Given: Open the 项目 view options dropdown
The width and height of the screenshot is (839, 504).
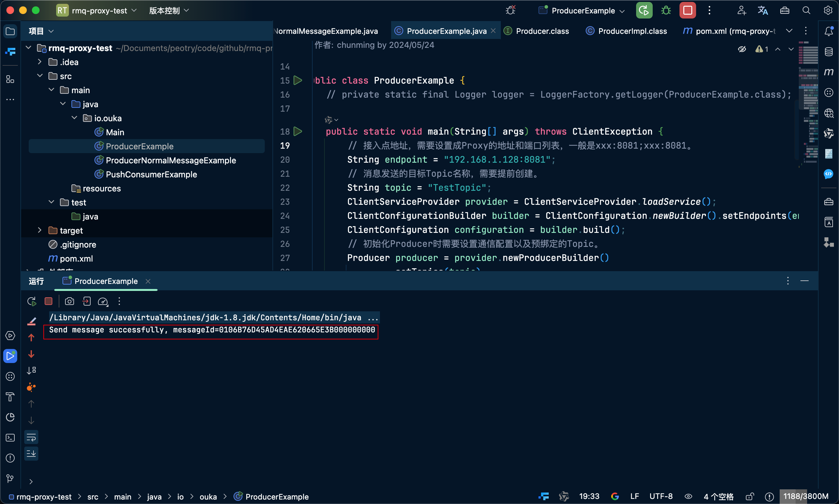Looking at the screenshot, I should [51, 31].
